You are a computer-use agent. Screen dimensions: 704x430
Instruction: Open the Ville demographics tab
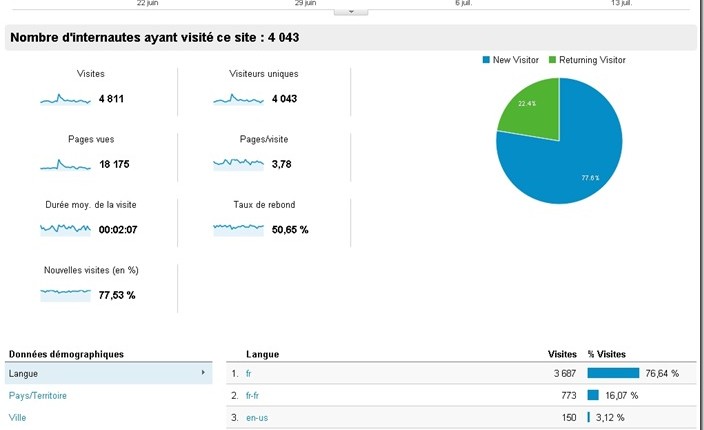18,417
